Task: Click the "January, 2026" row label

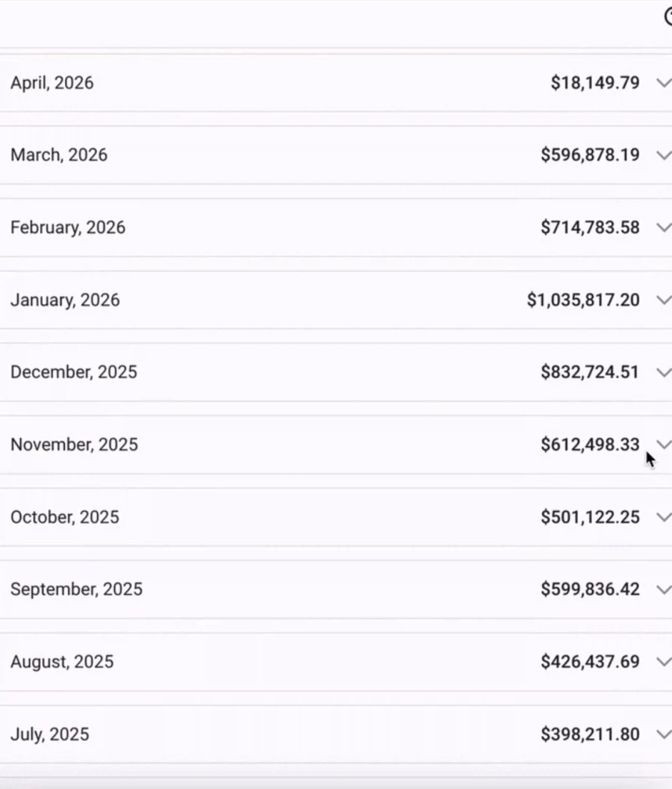Action: coord(65,300)
